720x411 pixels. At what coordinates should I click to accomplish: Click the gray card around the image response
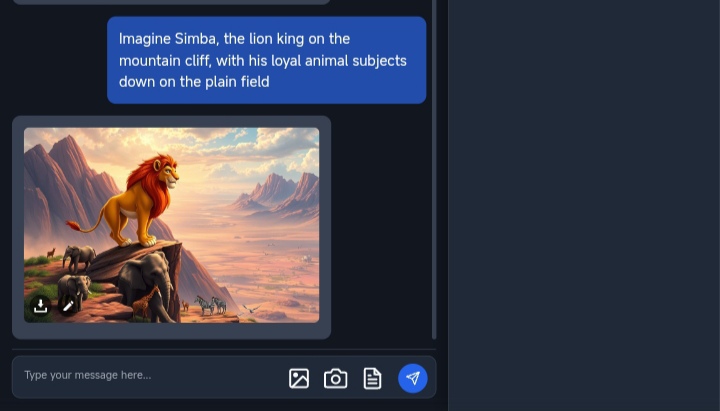(x=171, y=227)
